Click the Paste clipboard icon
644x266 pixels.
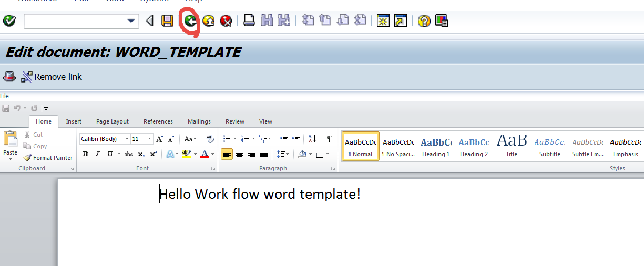click(11, 139)
